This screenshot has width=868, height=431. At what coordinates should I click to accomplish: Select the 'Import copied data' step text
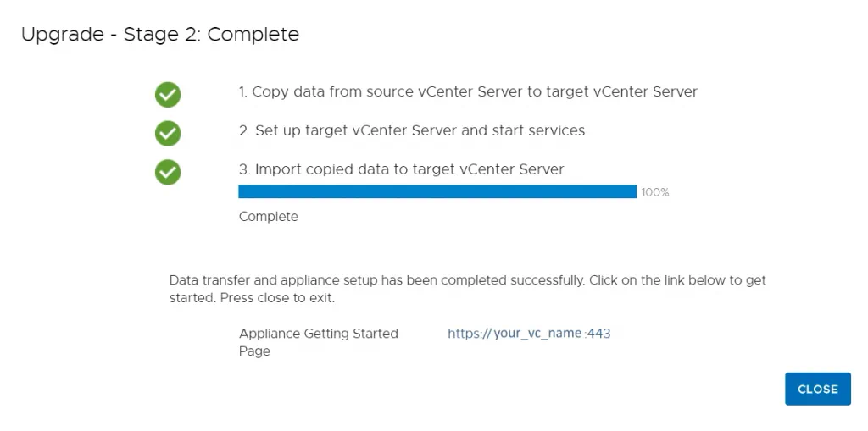tap(401, 169)
